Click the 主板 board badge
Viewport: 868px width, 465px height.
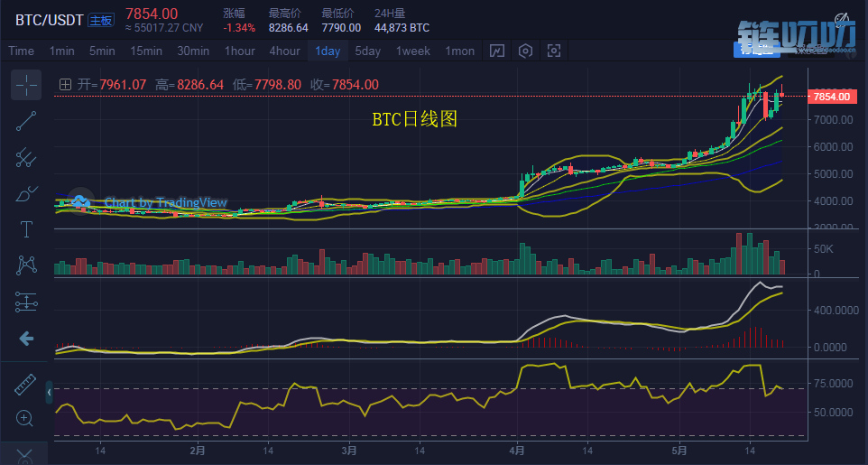pos(101,21)
